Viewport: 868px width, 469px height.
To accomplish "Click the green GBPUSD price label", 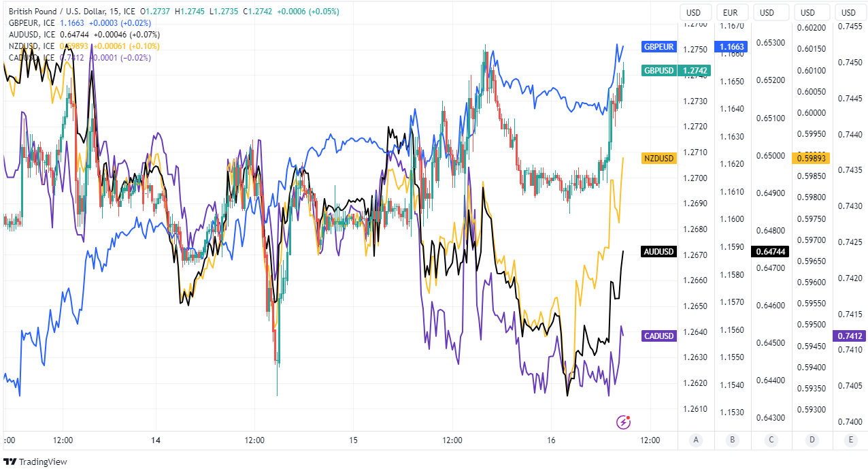I will pos(658,71).
